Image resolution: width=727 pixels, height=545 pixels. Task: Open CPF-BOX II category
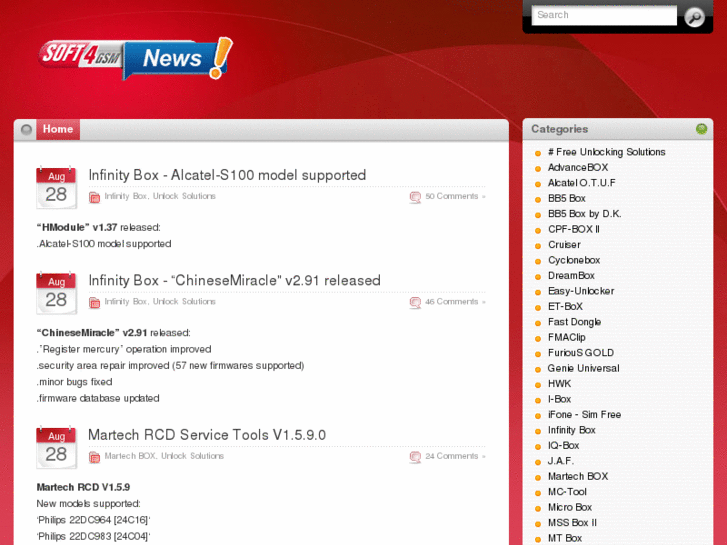tap(574, 229)
